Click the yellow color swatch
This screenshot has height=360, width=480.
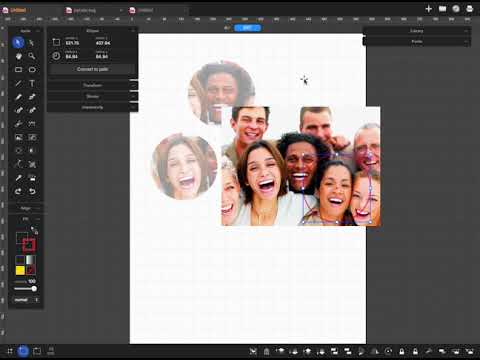click(x=20, y=270)
